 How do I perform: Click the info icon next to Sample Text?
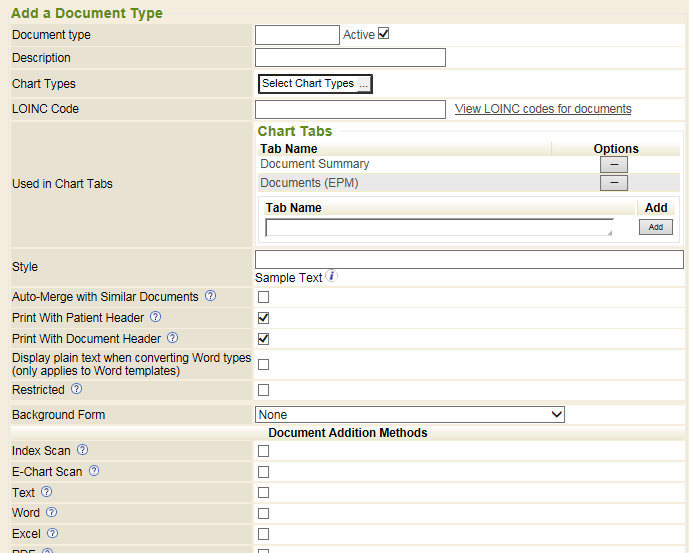[x=331, y=276]
